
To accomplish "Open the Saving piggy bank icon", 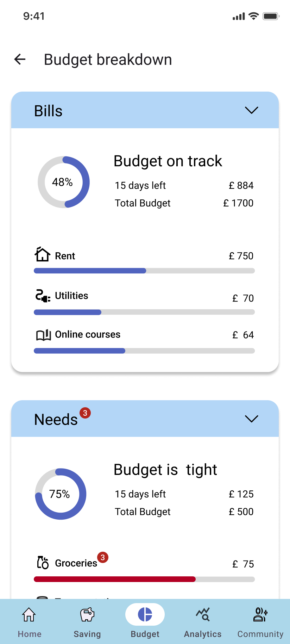I will (x=87, y=615).
